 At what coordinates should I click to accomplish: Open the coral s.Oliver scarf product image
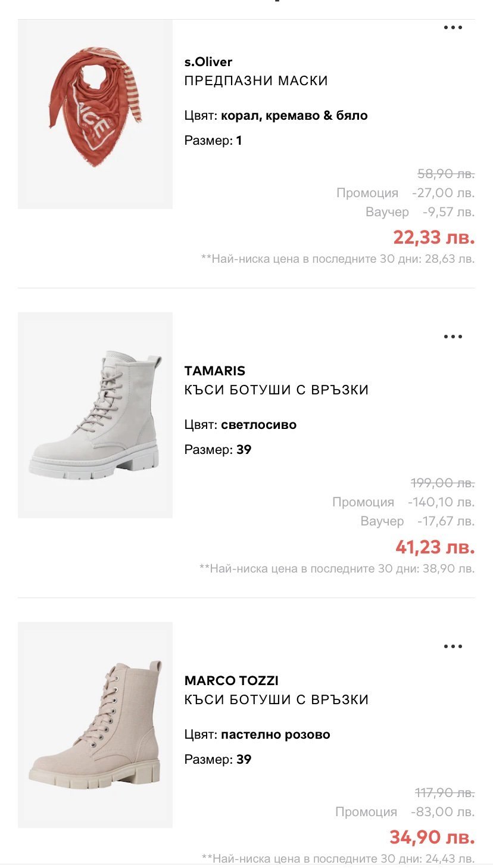[x=95, y=114]
